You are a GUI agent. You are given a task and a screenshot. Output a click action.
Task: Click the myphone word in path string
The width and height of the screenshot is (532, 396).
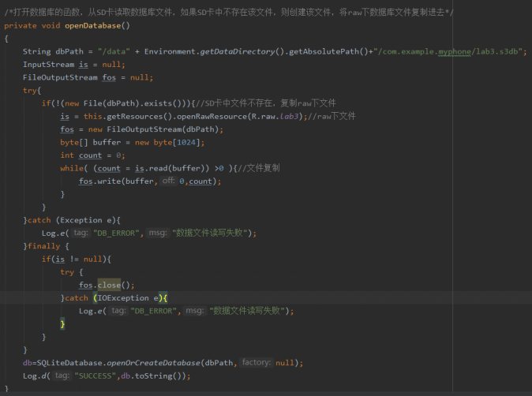(455, 51)
